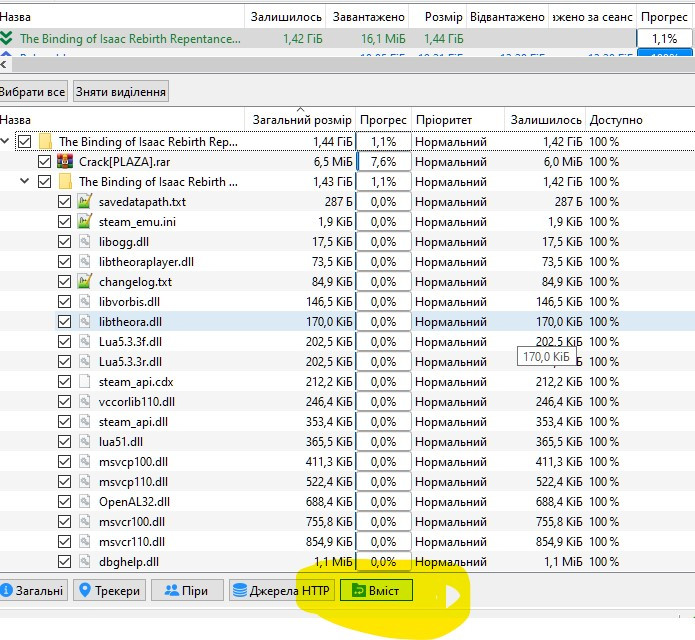
Task: Click the steam_emu.ini file icon
Action: (85, 222)
